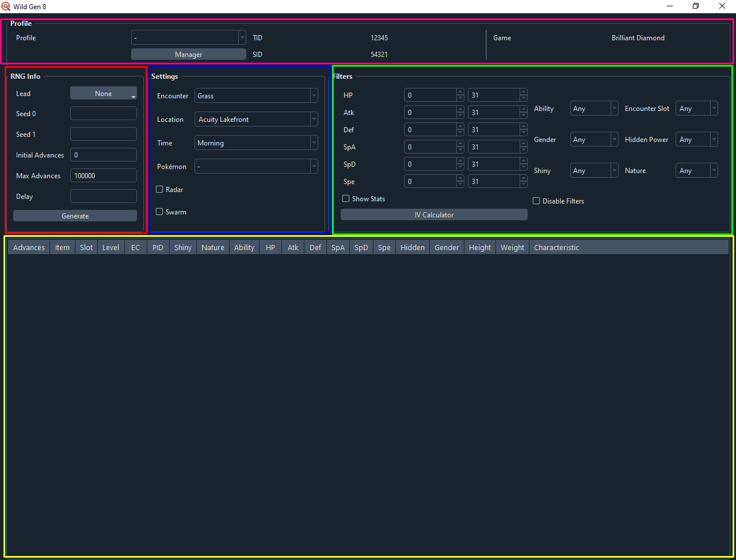The width and height of the screenshot is (736, 560).
Task: Open the IV Calculator
Action: coord(434,215)
